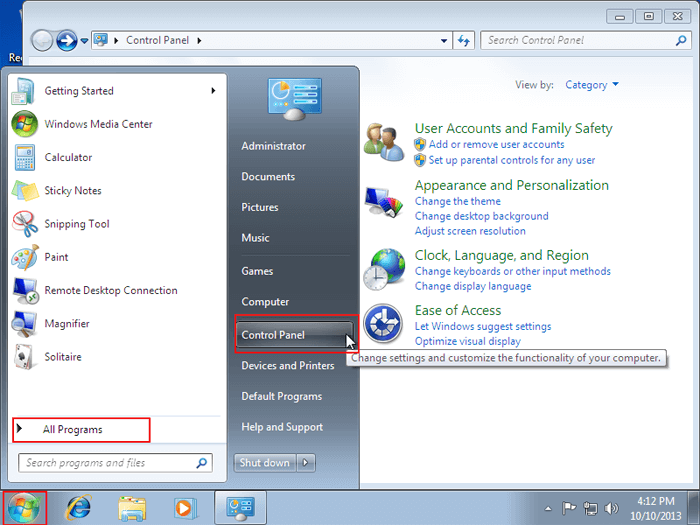Image resolution: width=700 pixels, height=525 pixels.
Task: Open Set up parental controls link
Action: pyautogui.click(x=512, y=160)
